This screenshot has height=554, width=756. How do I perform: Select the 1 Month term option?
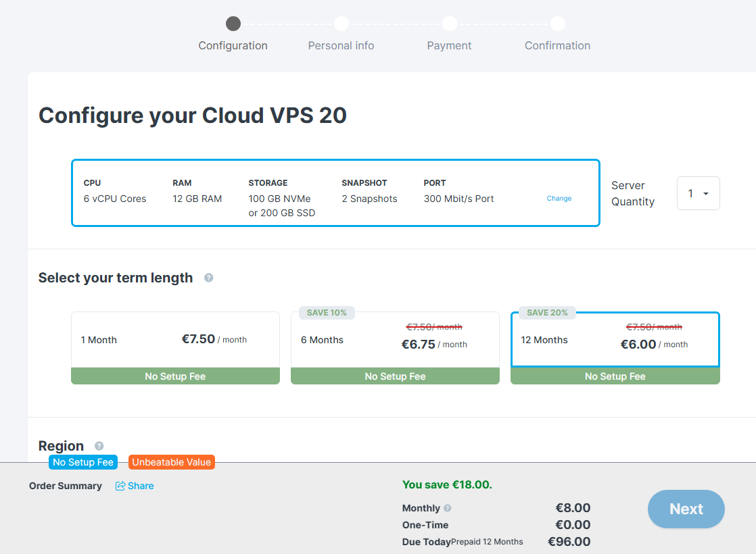click(x=176, y=348)
